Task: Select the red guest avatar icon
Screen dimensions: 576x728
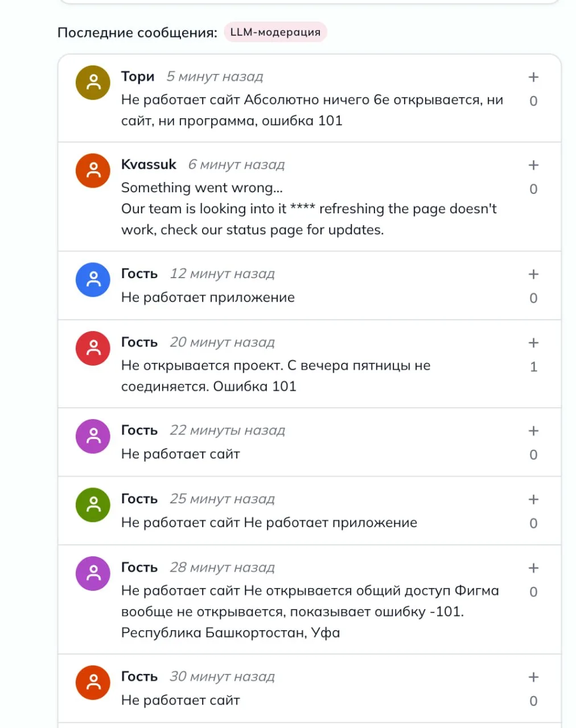Action: (x=93, y=349)
